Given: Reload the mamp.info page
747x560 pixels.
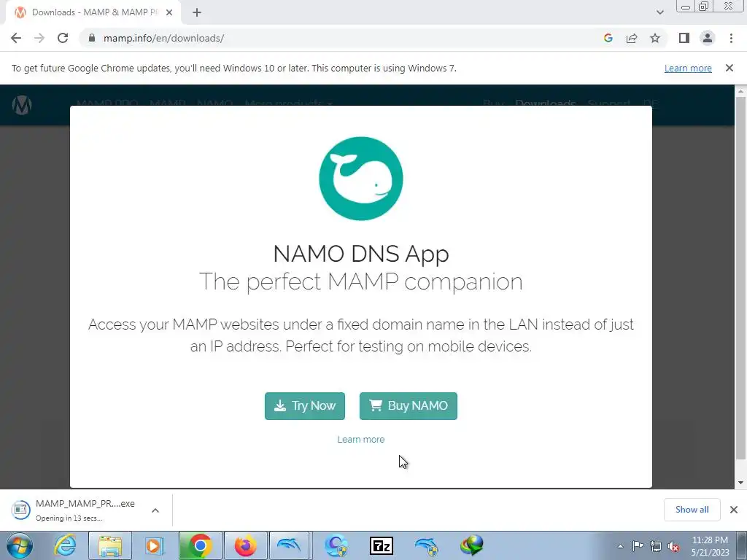Looking at the screenshot, I should coord(63,38).
